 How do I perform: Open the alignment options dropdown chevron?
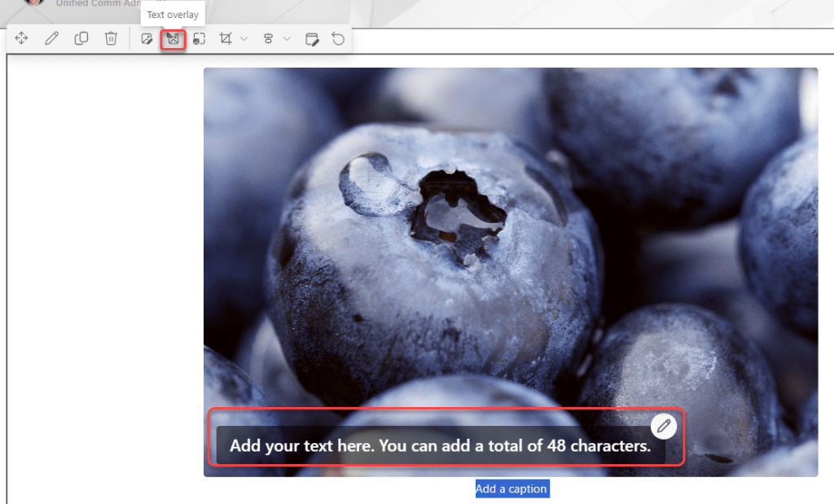click(x=287, y=39)
